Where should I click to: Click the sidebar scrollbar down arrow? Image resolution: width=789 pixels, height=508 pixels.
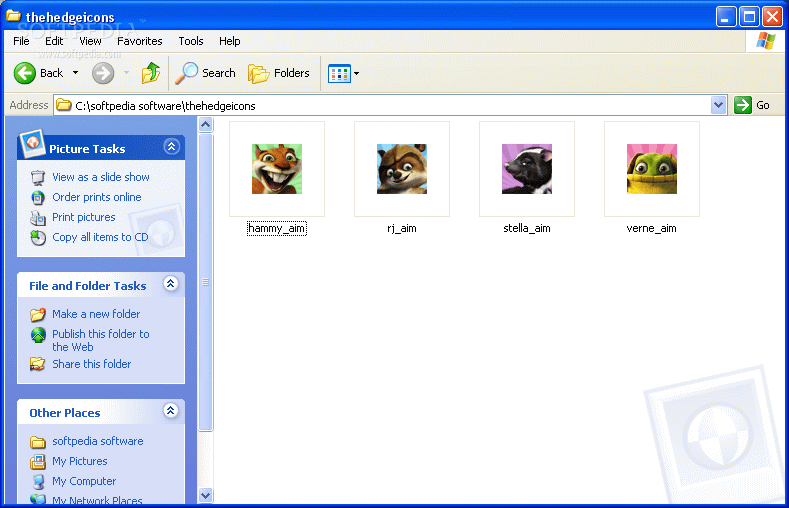[205, 495]
